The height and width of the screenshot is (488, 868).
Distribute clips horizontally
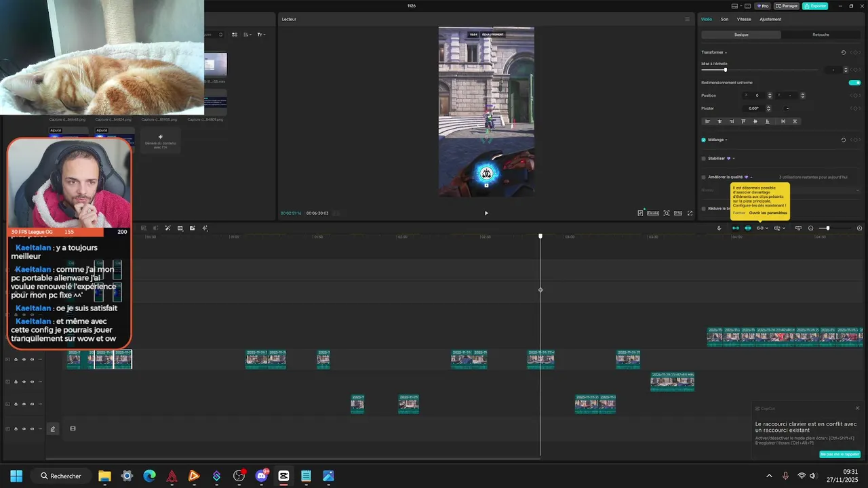coord(783,121)
